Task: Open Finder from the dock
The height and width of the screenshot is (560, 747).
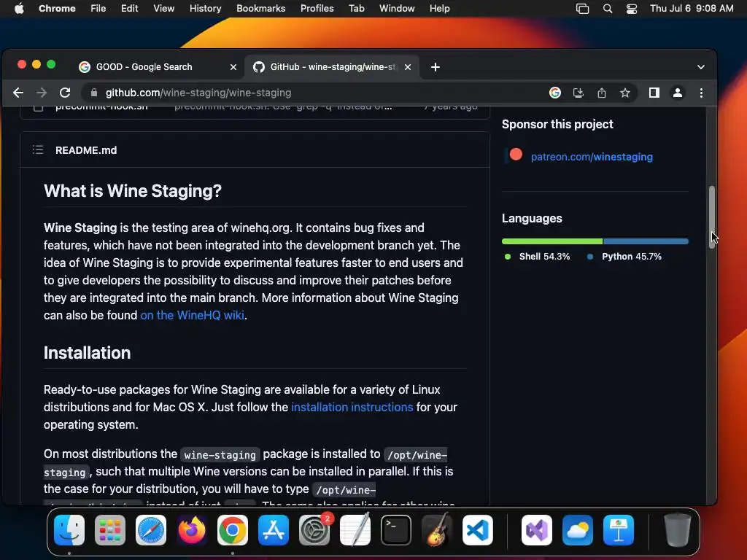Action: (69, 530)
